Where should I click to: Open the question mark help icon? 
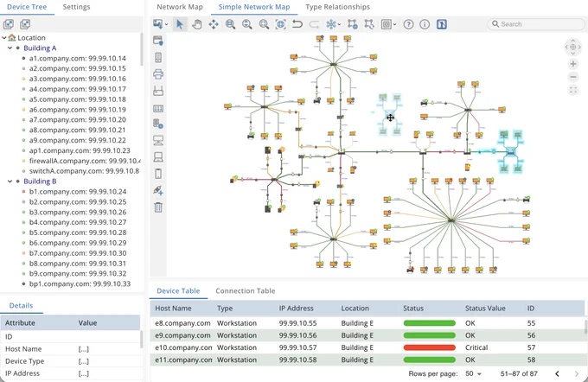(x=408, y=24)
